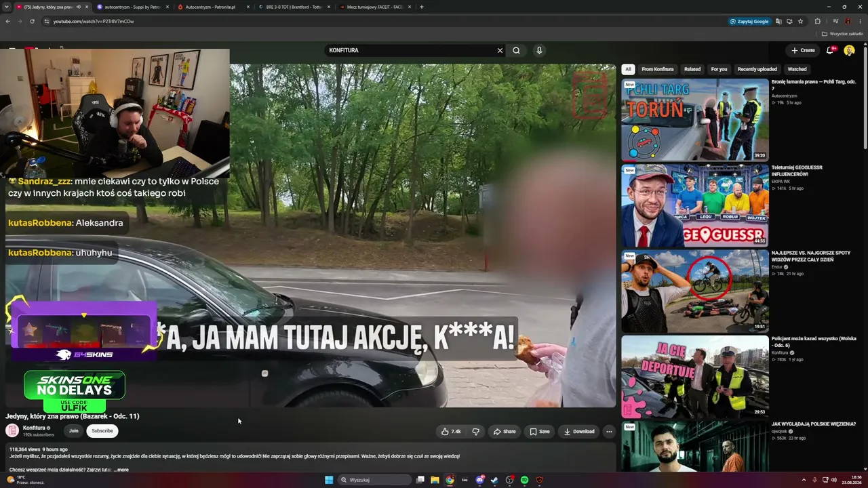Screen dimensions: 868x488
Task: Click the Windows taskbar search box
Action: pyautogui.click(x=376, y=480)
